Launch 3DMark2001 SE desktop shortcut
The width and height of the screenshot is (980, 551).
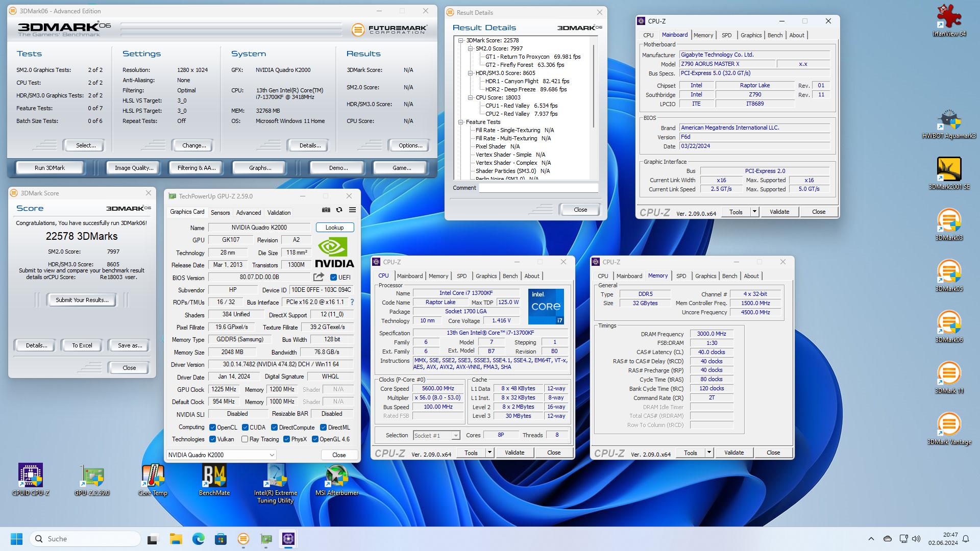pos(949,173)
